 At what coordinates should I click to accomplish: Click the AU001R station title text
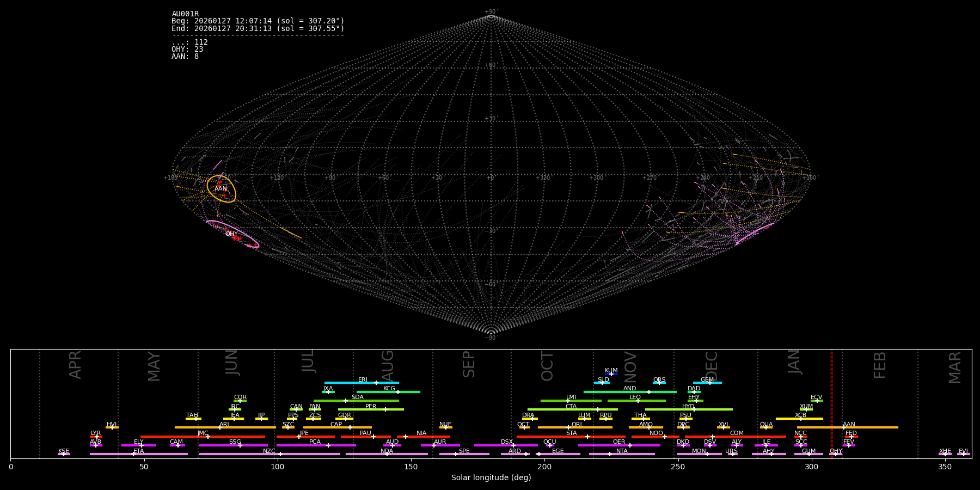pos(185,14)
